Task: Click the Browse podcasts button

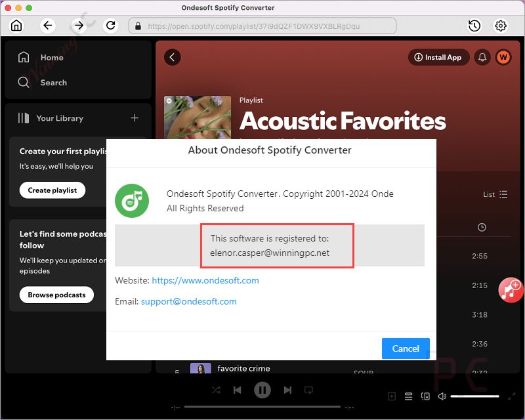Action: point(56,295)
